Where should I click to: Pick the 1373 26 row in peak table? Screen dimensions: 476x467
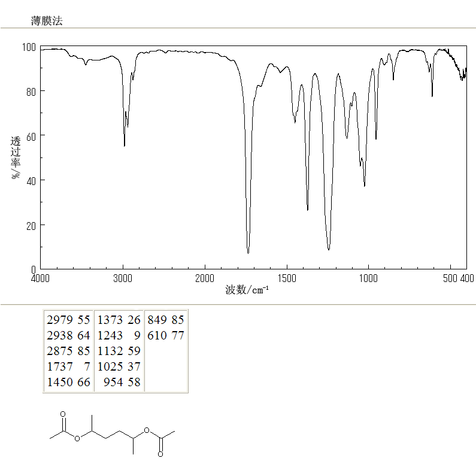[119, 320]
